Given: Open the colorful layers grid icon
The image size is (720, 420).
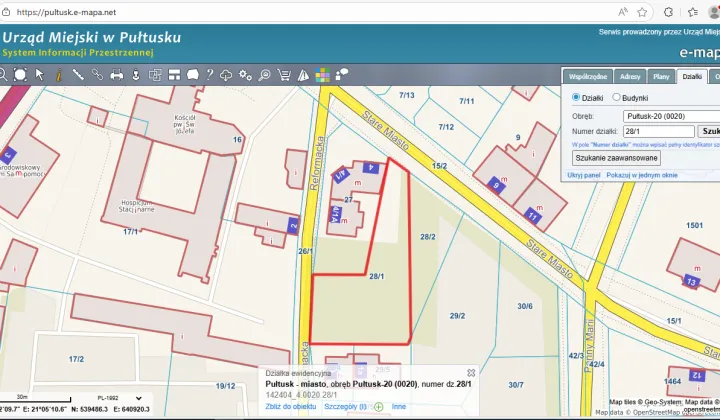Looking at the screenshot, I should (322, 74).
